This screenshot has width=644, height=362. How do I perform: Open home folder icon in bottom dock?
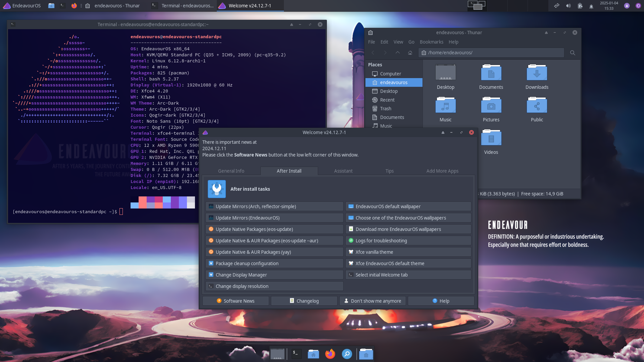[x=313, y=354]
